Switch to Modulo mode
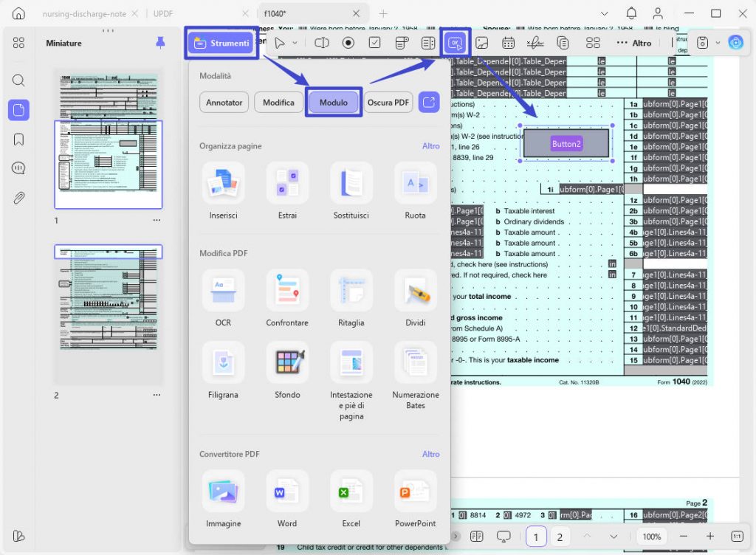Screen dimensions: 756x555 coord(333,102)
